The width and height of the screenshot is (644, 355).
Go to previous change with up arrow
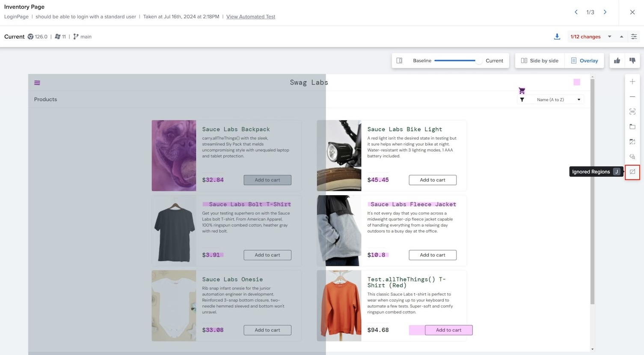point(621,37)
